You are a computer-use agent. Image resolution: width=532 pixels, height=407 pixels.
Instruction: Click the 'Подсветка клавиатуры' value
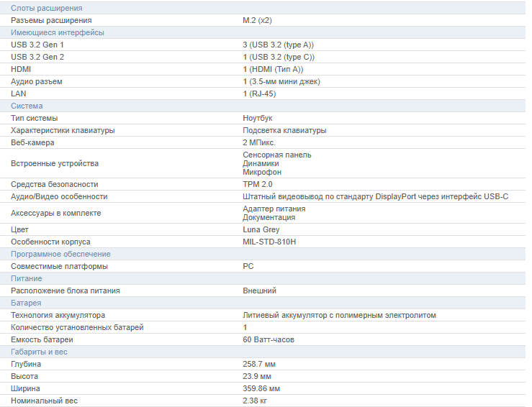(x=284, y=130)
